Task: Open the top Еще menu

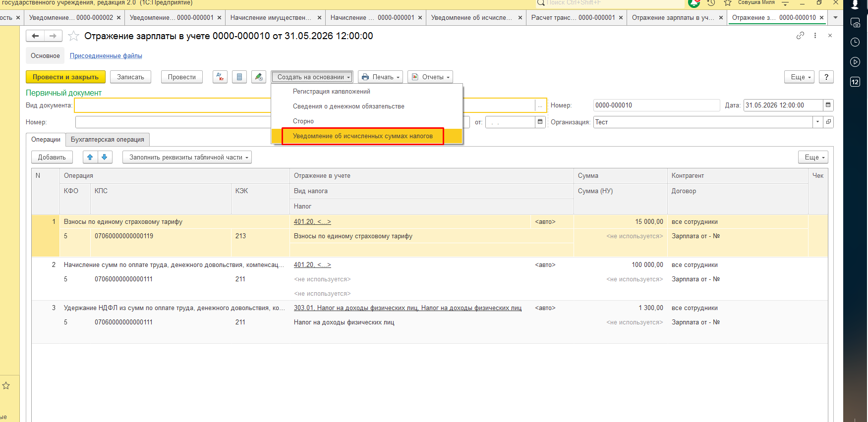Action: pos(799,77)
